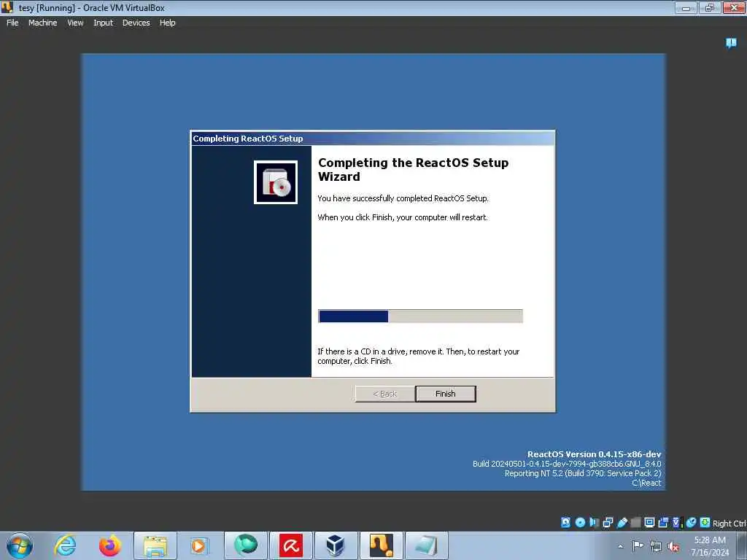Open the Devices menu

click(136, 23)
